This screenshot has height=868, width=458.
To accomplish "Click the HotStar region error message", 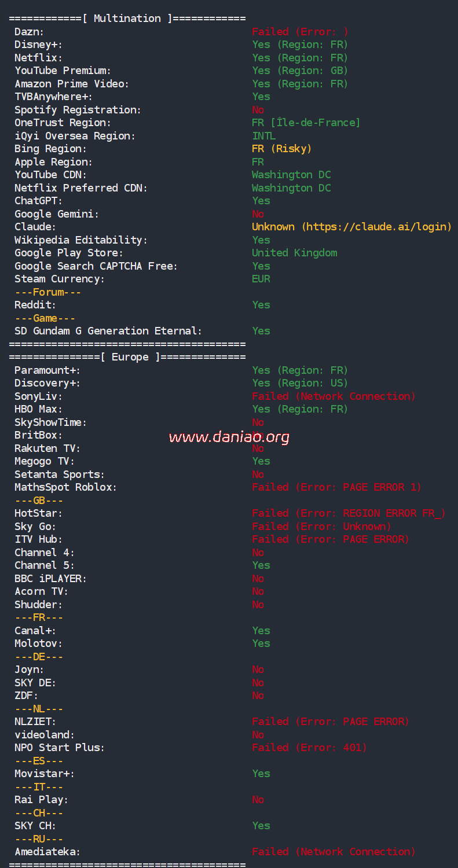I will 349,513.
